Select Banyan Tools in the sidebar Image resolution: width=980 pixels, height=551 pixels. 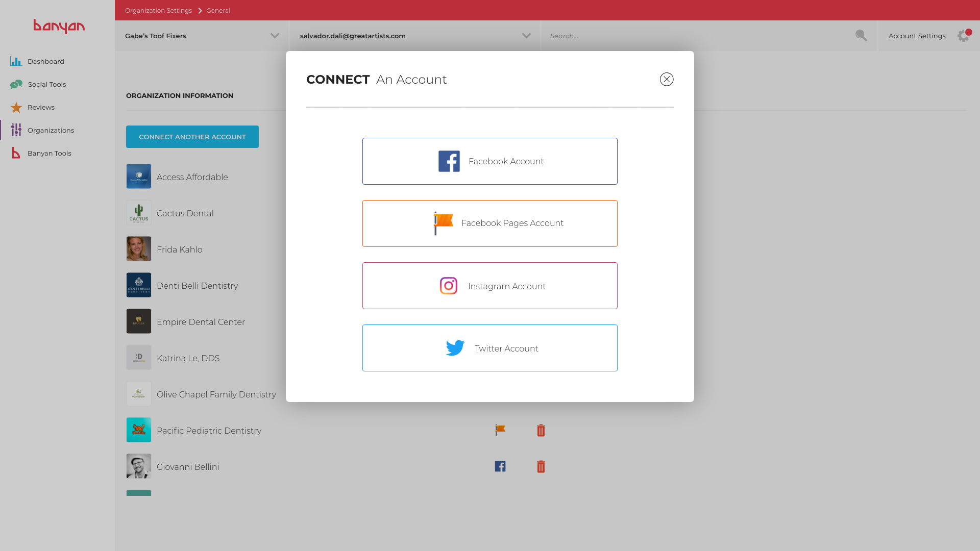click(x=49, y=154)
